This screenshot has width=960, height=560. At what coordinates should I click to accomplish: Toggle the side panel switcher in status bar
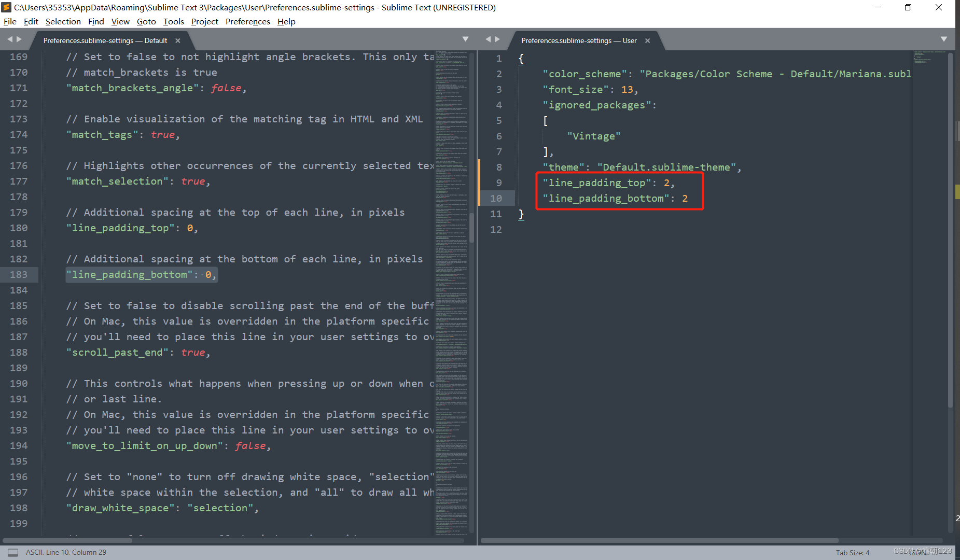pos(13,553)
